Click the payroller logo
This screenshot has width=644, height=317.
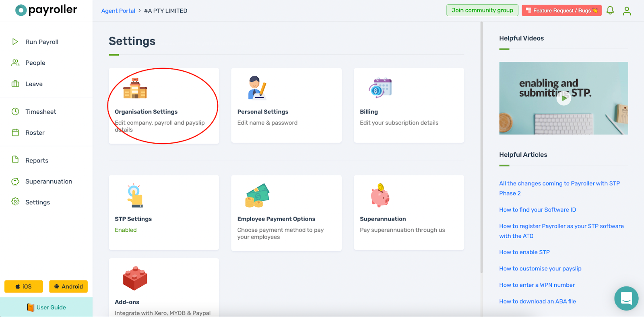coord(46,10)
